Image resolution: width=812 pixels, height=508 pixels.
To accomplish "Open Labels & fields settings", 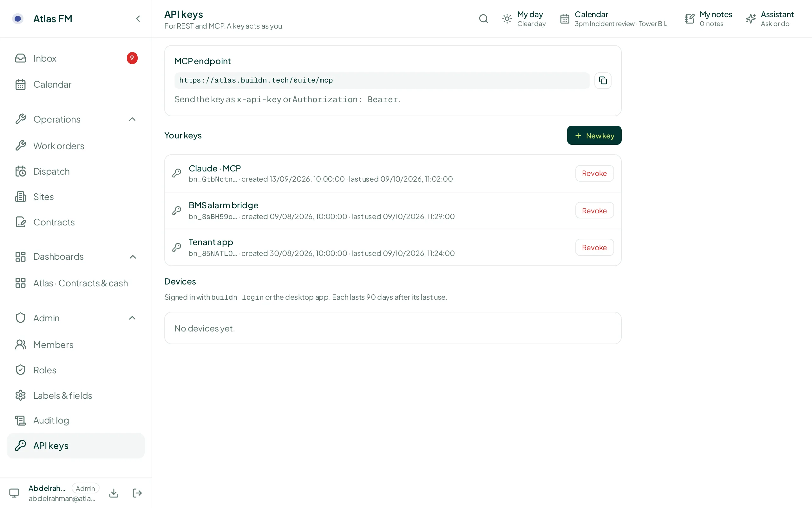I will click(x=76, y=396).
